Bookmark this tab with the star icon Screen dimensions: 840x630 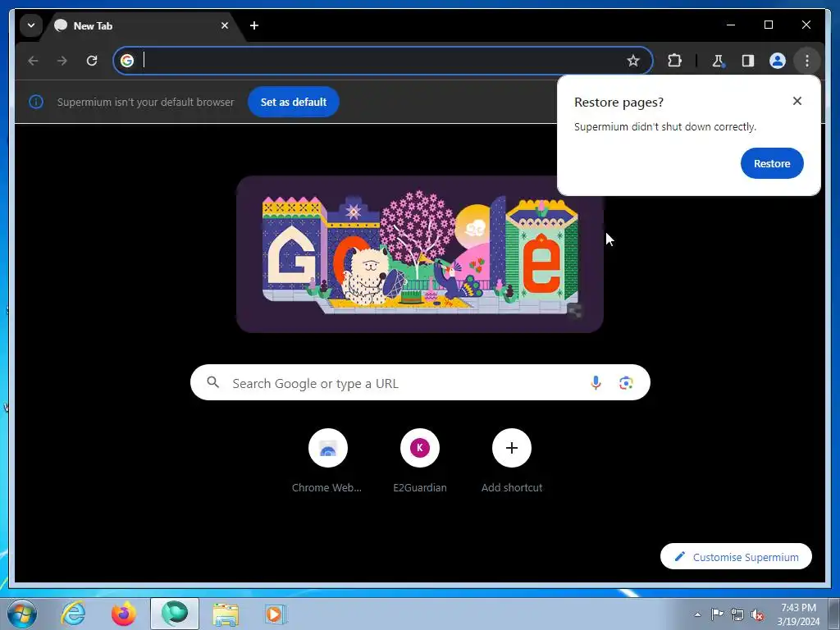[633, 61]
